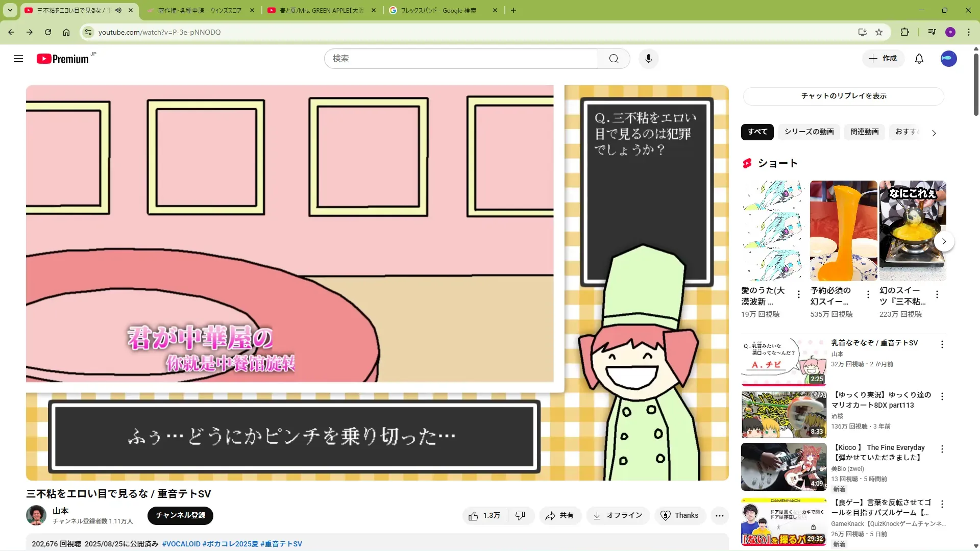The image size is (980, 551).
Task: Select the 関連動画 filter chip
Action: (864, 132)
